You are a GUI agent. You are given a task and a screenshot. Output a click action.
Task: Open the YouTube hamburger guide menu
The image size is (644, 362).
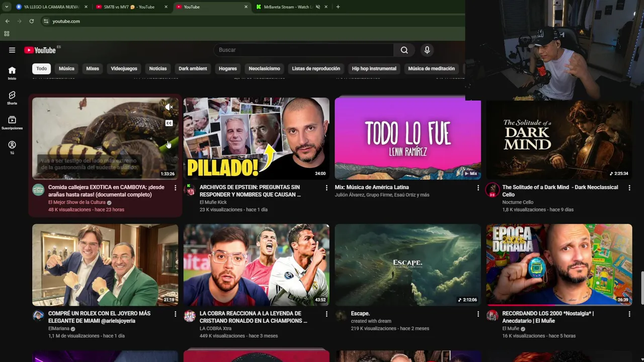click(x=12, y=50)
